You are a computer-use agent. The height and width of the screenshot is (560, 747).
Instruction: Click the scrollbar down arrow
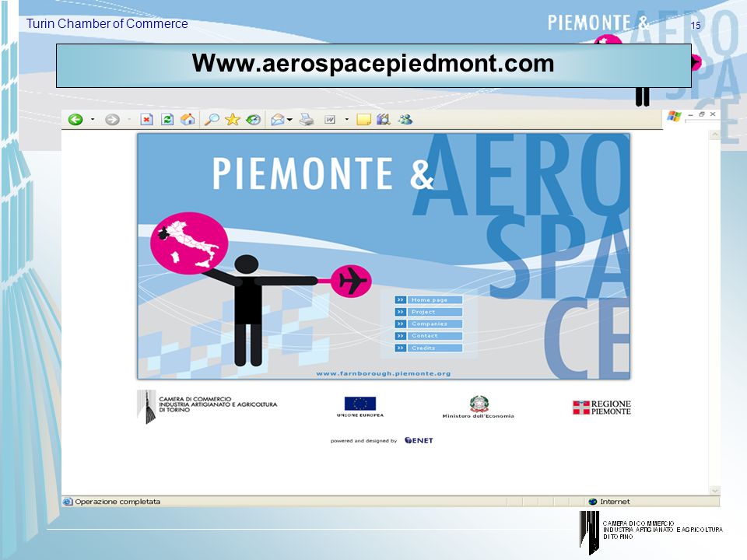point(714,491)
